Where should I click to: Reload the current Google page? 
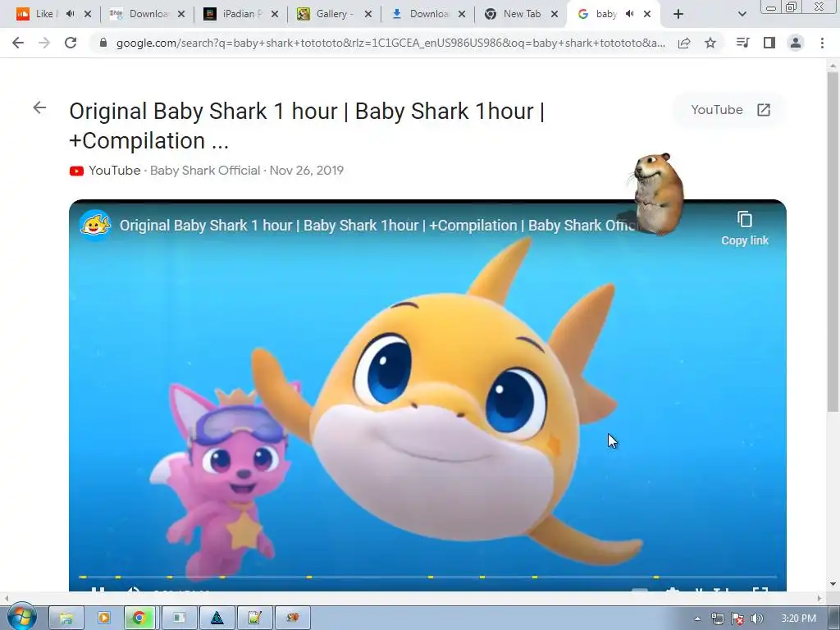(x=71, y=43)
